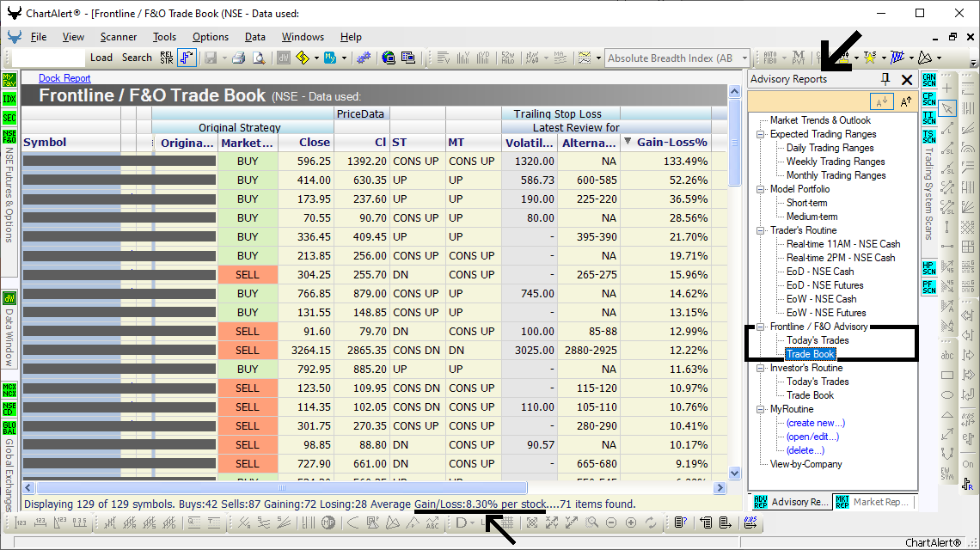Open the Tools menu

[x=164, y=37]
